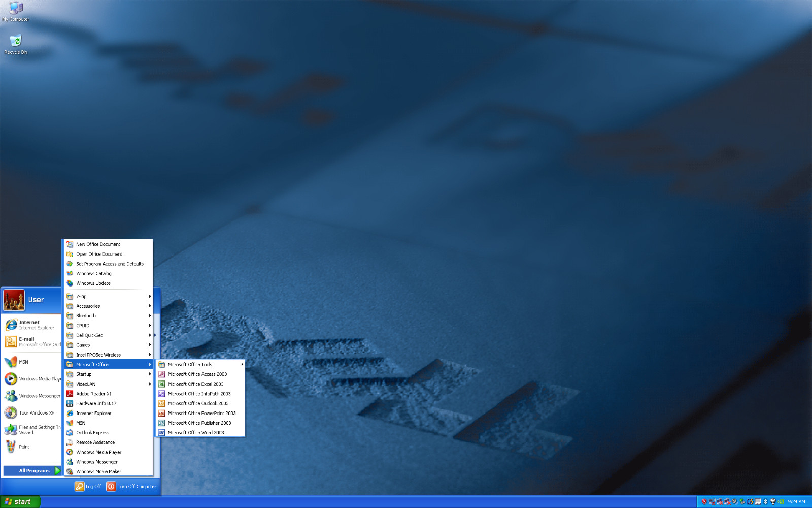
Task: Start Microsoft Office Outlook 2003
Action: click(200, 403)
